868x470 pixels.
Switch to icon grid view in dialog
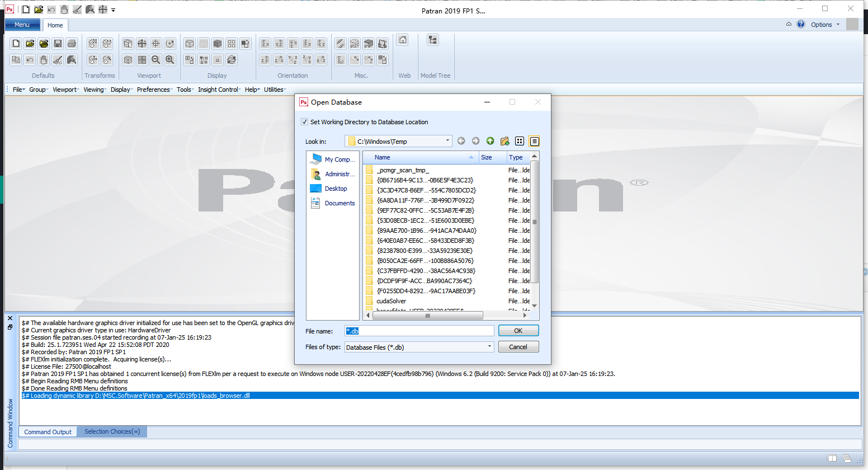pyautogui.click(x=520, y=141)
